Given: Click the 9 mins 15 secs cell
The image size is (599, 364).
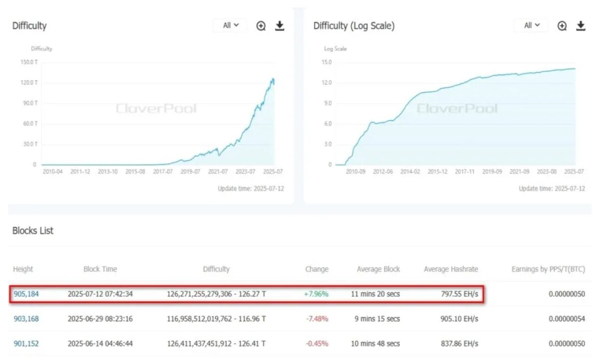Looking at the screenshot, I should (x=377, y=319).
